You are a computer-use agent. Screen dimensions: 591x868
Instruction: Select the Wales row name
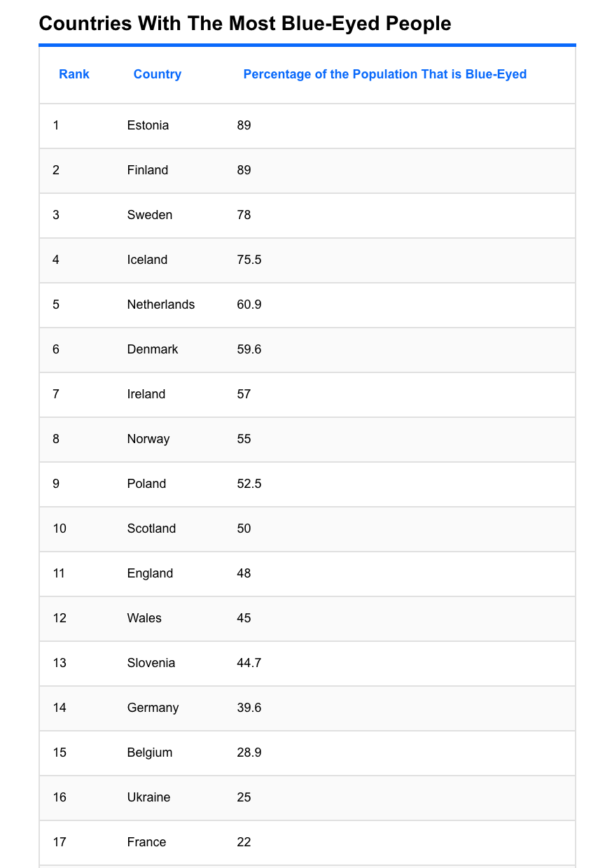[144, 618]
